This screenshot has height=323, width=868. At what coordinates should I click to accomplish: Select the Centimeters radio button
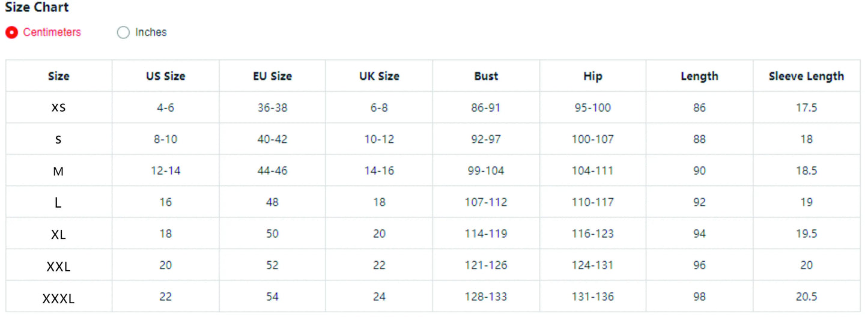[x=11, y=32]
